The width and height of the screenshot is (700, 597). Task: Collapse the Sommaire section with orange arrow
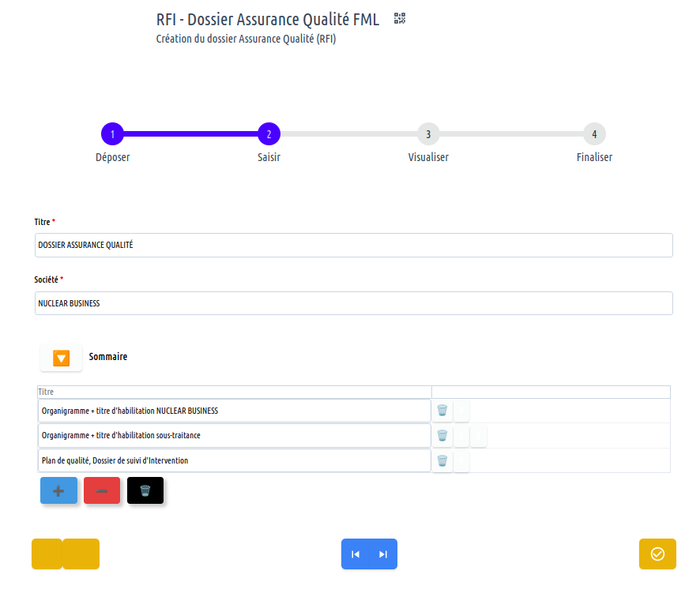tap(61, 358)
